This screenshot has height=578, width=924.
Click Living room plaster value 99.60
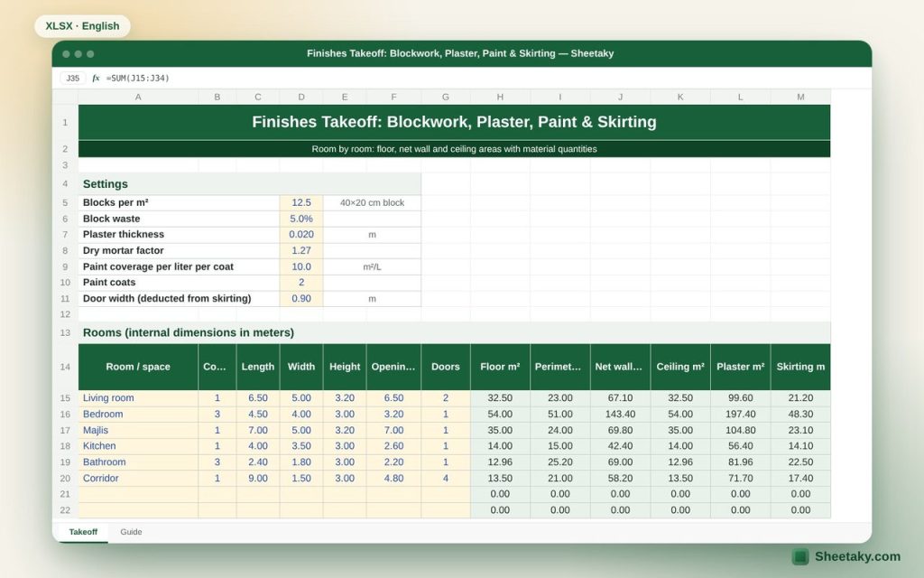pos(740,398)
